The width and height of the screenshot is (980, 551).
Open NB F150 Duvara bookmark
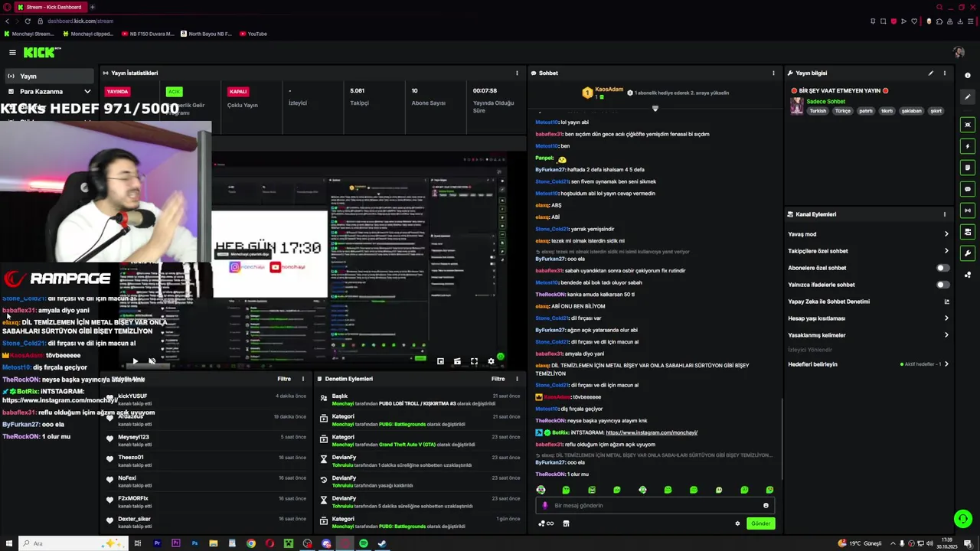coord(148,34)
